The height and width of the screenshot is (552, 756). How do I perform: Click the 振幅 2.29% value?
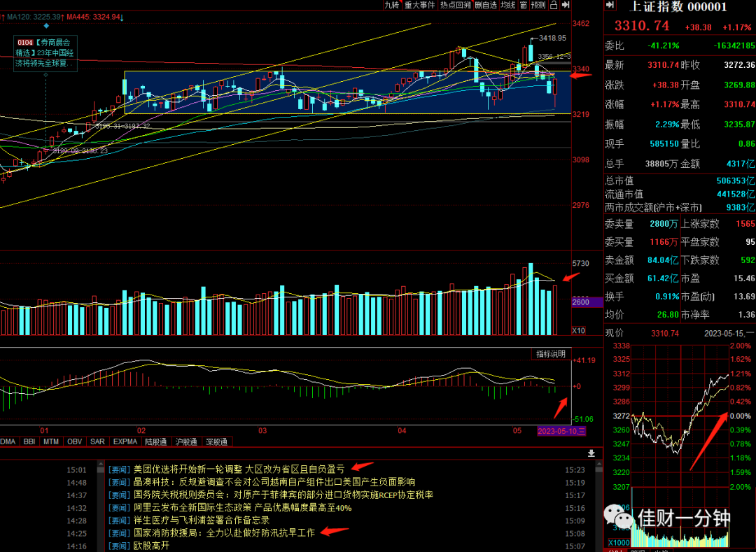(667, 125)
